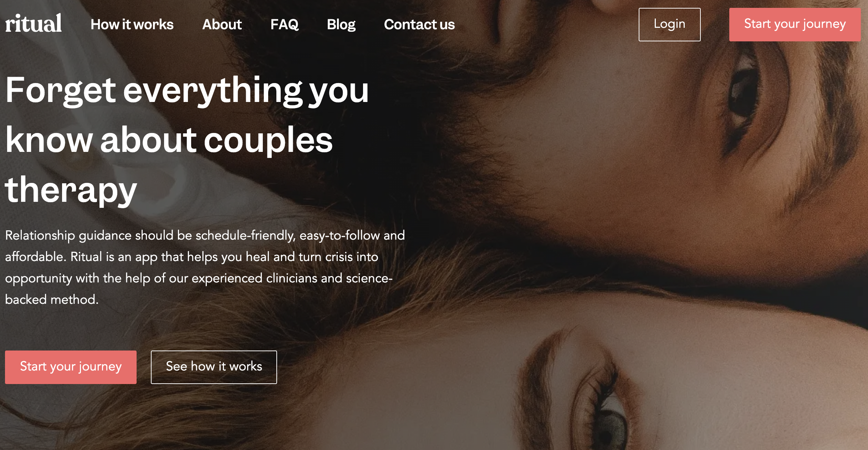Image resolution: width=868 pixels, height=450 pixels.
Task: Click the word 'therapy' in the headline
Action: click(x=71, y=190)
